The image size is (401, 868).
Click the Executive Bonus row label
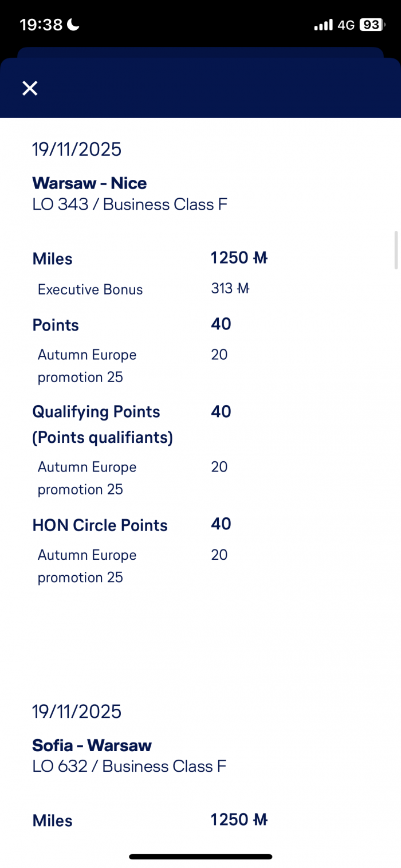point(90,289)
